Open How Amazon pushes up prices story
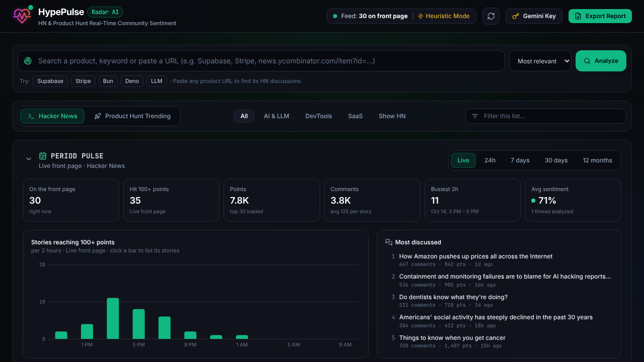Image resolution: width=644 pixels, height=362 pixels. tap(475, 256)
